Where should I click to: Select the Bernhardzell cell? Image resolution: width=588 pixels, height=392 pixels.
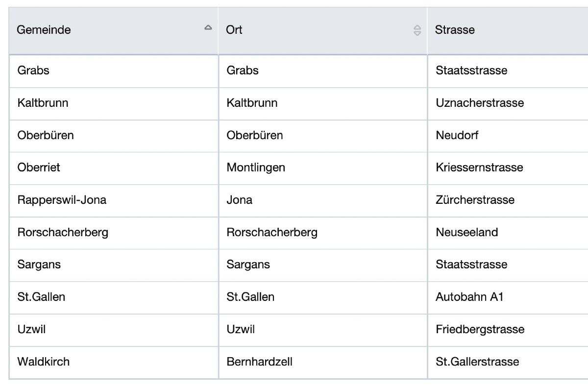coord(259,362)
